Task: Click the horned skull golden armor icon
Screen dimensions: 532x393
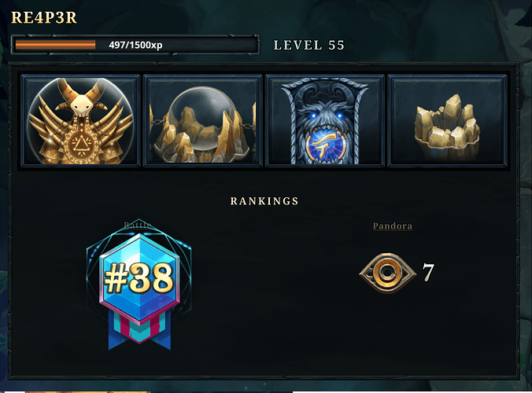Action: (x=81, y=121)
